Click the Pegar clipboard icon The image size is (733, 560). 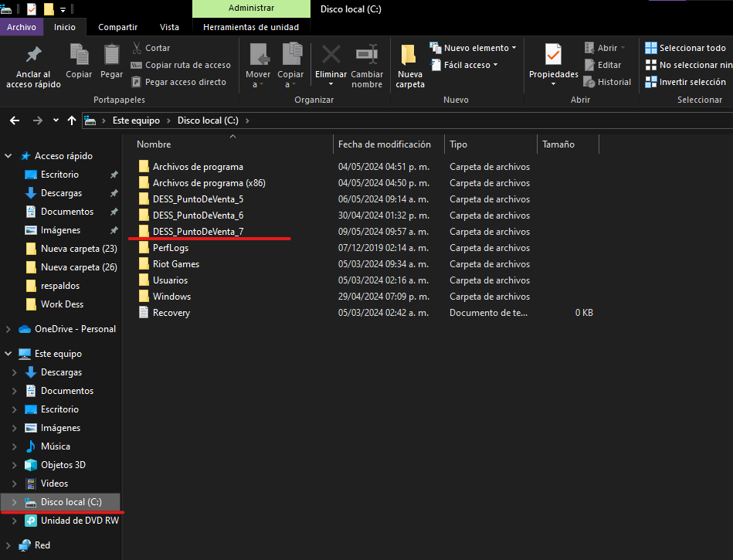coord(111,55)
